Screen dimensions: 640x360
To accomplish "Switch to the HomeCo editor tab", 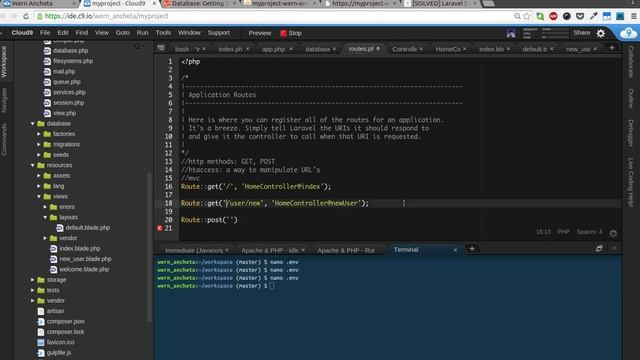I will pyautogui.click(x=448, y=49).
